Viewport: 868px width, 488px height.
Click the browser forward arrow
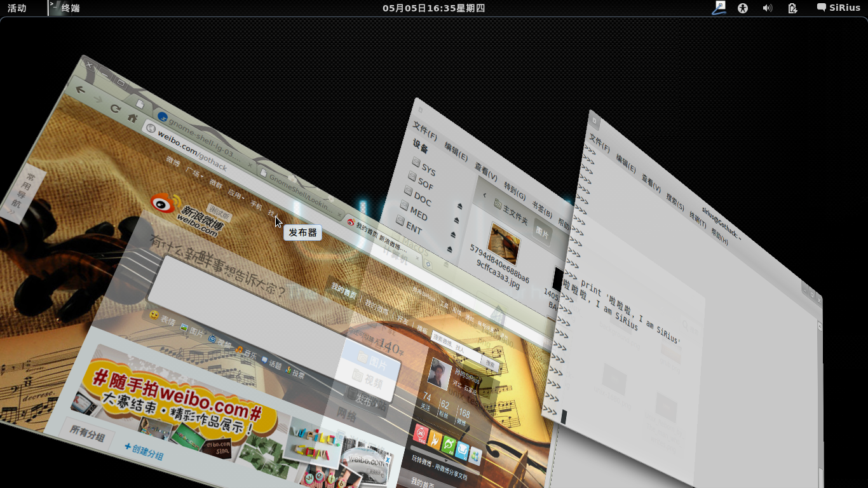pyautogui.click(x=98, y=100)
